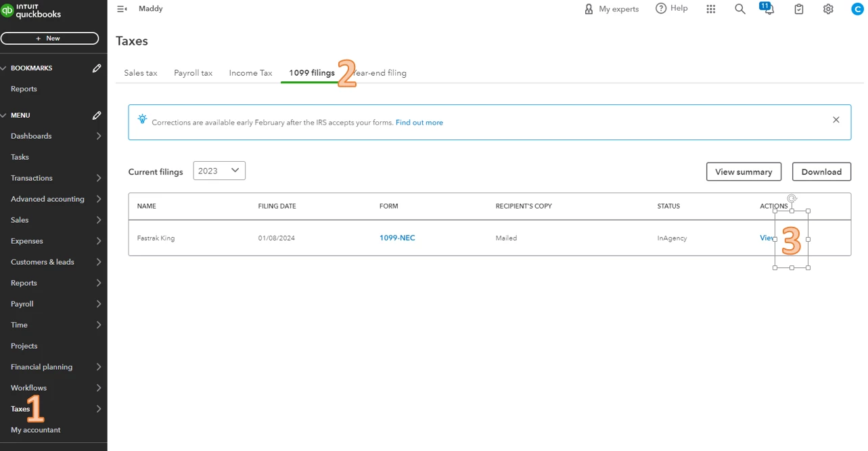Open the Help icon
Image resolution: width=868 pixels, height=451 pixels.
click(671, 8)
